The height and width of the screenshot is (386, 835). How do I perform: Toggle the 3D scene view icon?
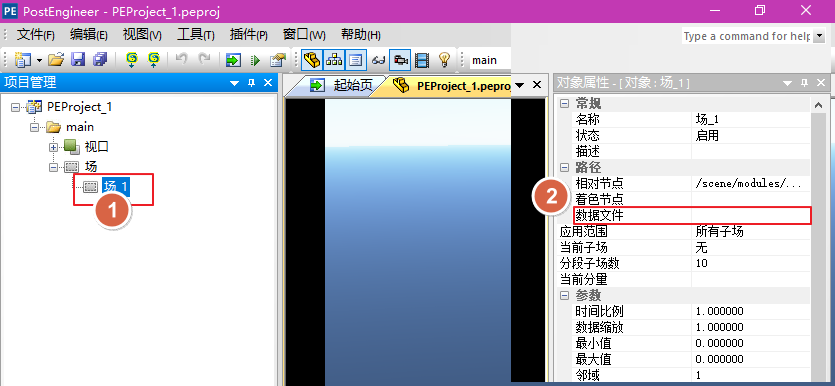[x=312, y=60]
